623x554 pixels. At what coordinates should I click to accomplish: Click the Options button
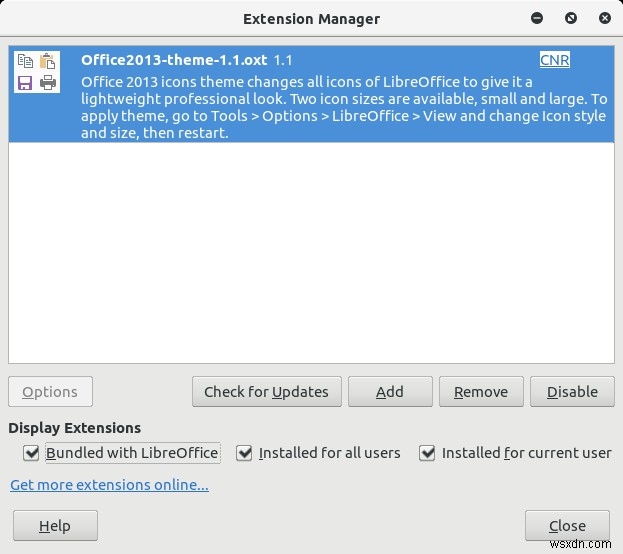tap(50, 392)
